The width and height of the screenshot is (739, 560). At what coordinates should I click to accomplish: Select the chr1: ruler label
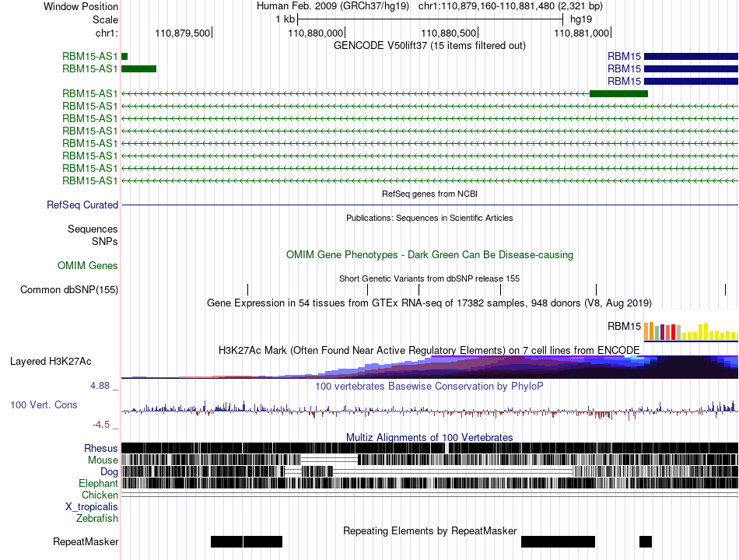[x=107, y=33]
